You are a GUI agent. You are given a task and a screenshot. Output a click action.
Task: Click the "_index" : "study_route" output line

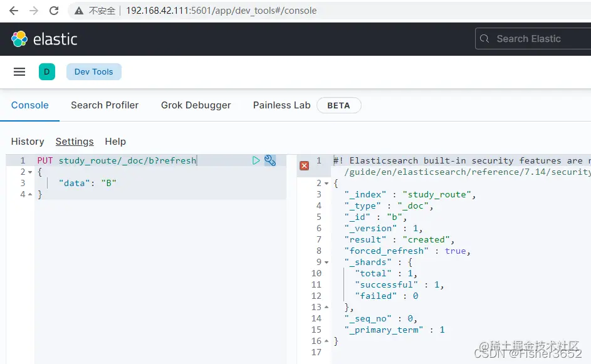(410, 194)
